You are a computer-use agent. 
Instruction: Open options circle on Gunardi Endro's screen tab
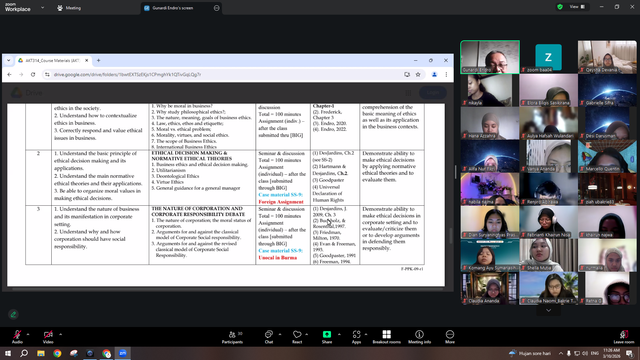[216, 8]
